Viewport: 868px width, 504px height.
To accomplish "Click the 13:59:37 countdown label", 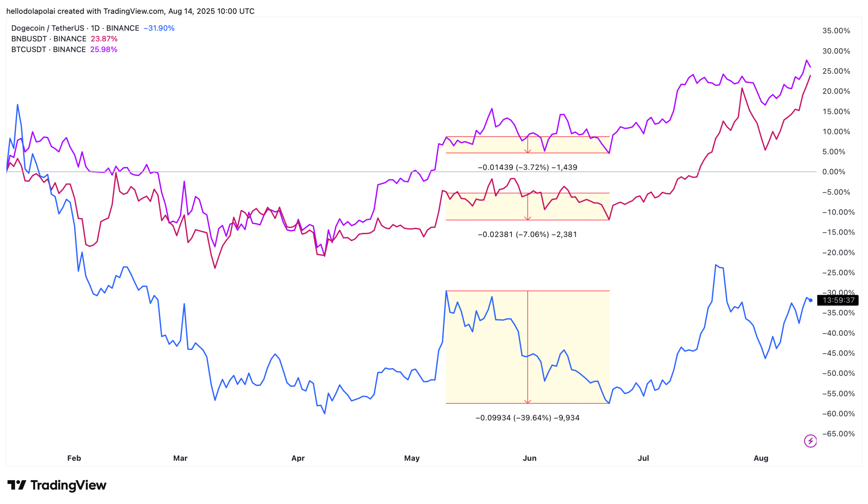I will point(838,301).
